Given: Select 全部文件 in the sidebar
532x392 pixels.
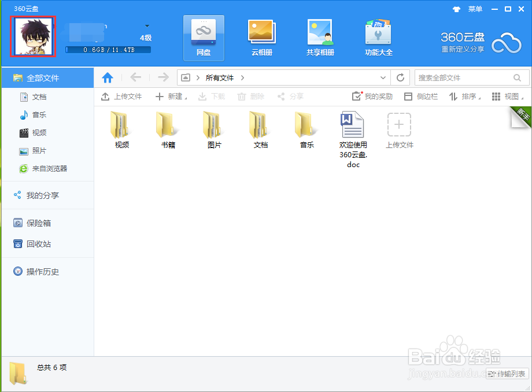Looking at the screenshot, I should (x=47, y=78).
